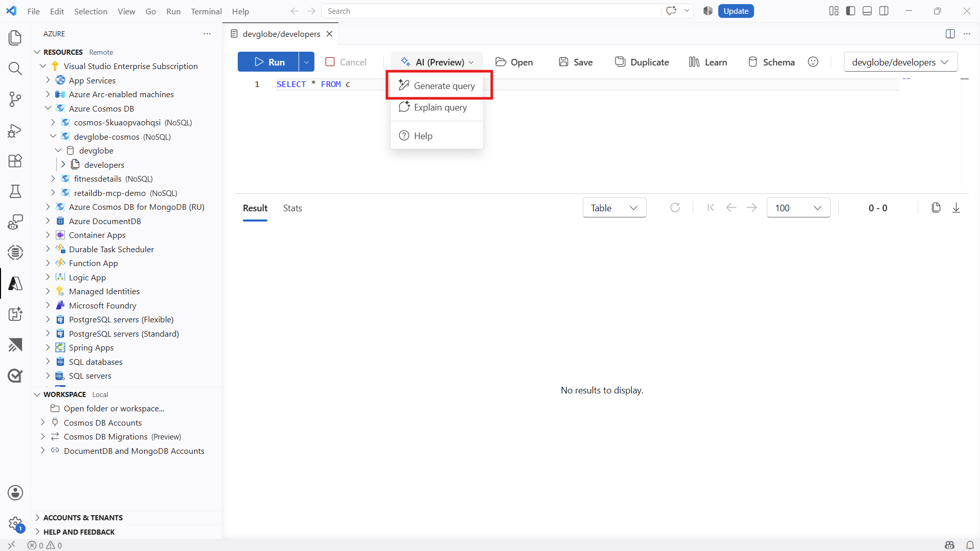
Task: Open the Copilot chat icon in title bar
Action: [x=671, y=11]
